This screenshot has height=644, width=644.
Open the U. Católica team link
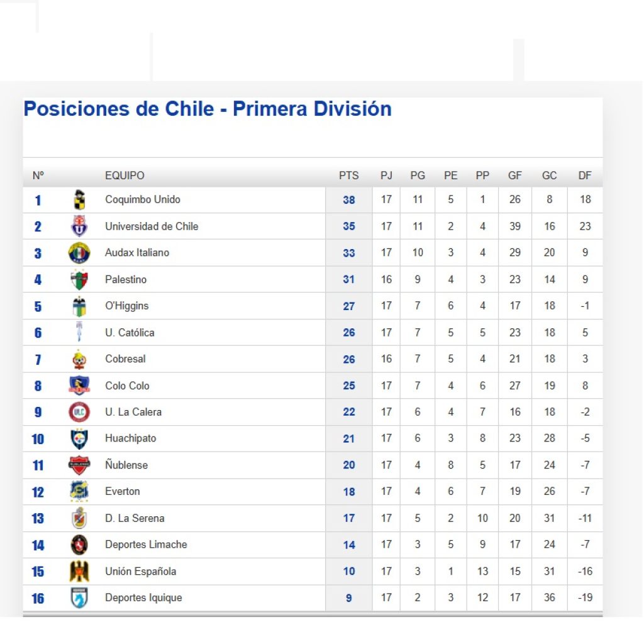pos(130,333)
